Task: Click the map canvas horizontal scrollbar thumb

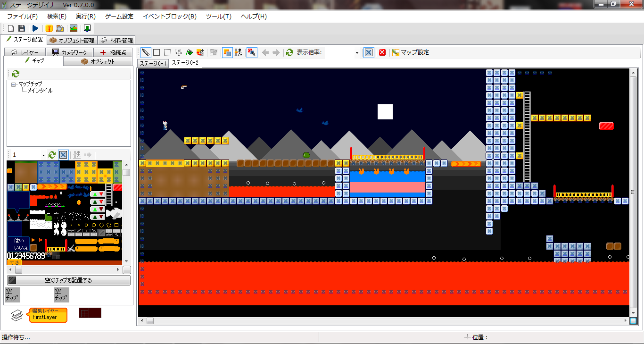Action: pos(150,321)
